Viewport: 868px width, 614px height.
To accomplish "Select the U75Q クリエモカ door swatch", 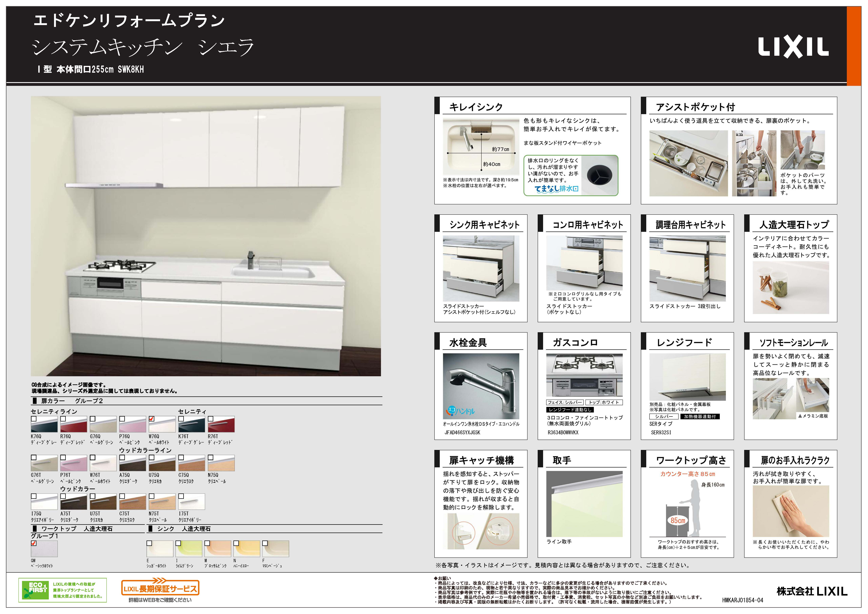I will point(162,463).
